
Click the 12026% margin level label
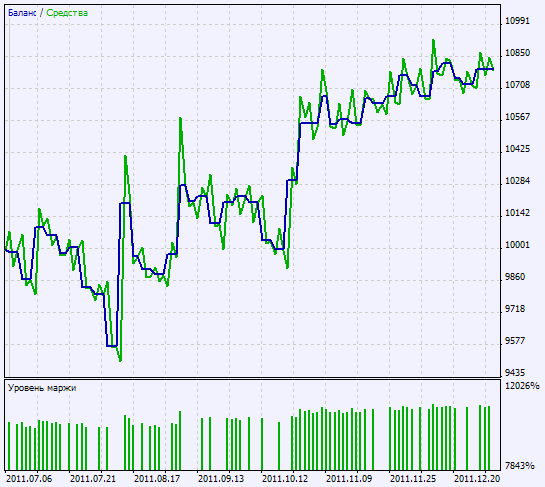[x=522, y=386]
